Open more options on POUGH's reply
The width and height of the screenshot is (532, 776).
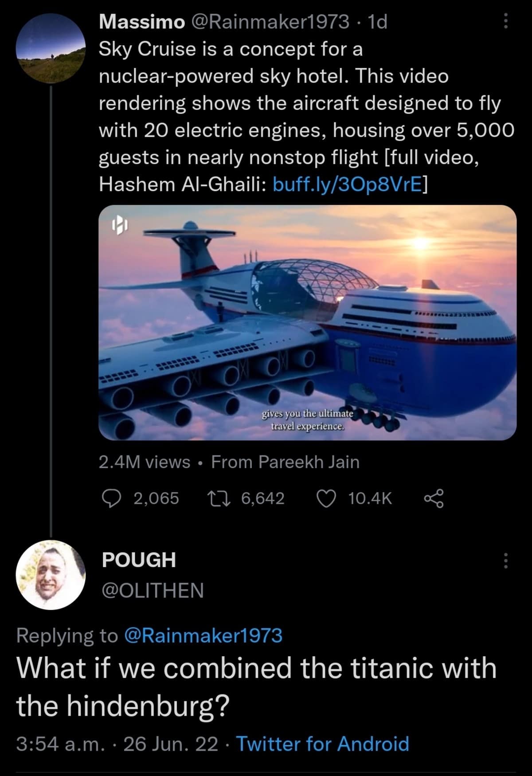pyautogui.click(x=505, y=560)
